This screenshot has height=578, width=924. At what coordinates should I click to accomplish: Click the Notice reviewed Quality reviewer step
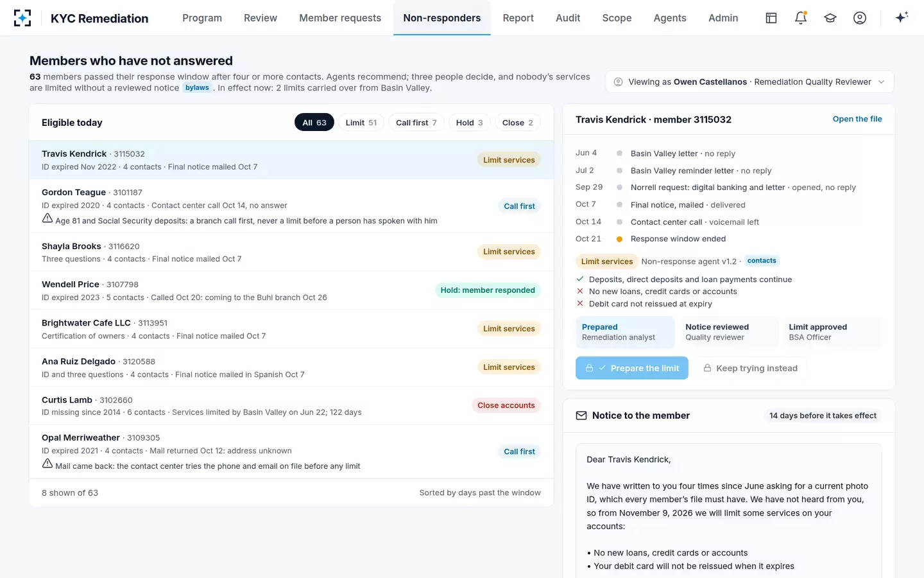pos(728,332)
